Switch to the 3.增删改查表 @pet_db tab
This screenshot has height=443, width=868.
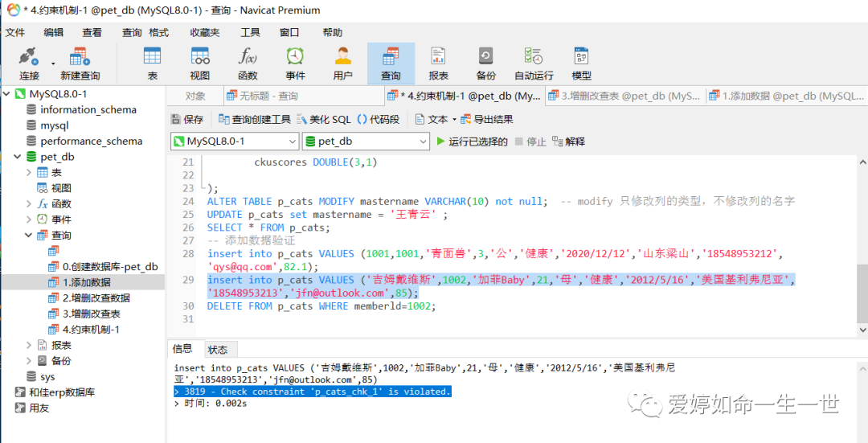(624, 96)
